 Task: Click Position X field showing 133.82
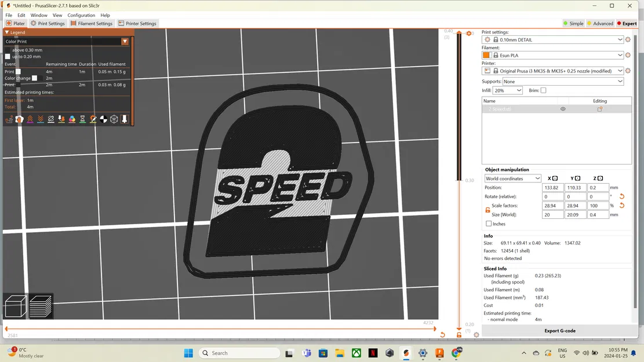553,188
